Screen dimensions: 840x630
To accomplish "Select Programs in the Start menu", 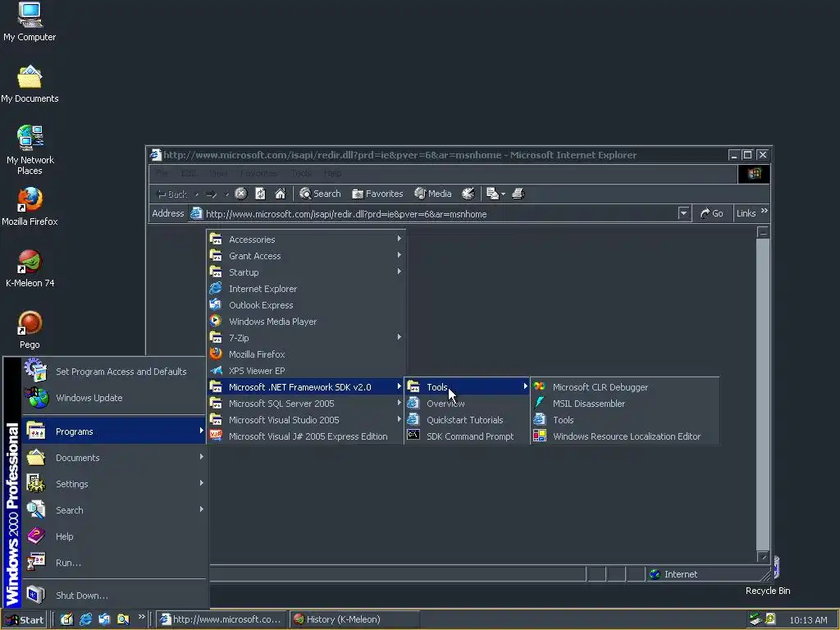I will pos(113,431).
